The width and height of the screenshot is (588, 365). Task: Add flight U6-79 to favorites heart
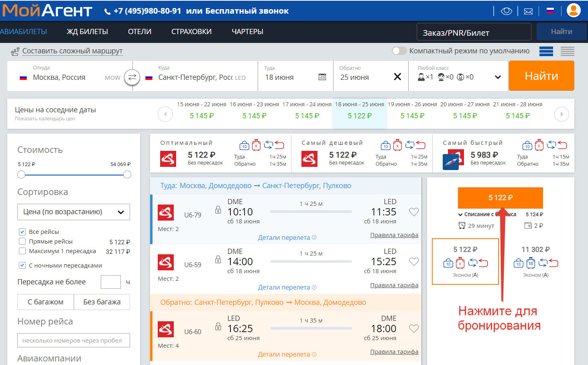coord(414,212)
